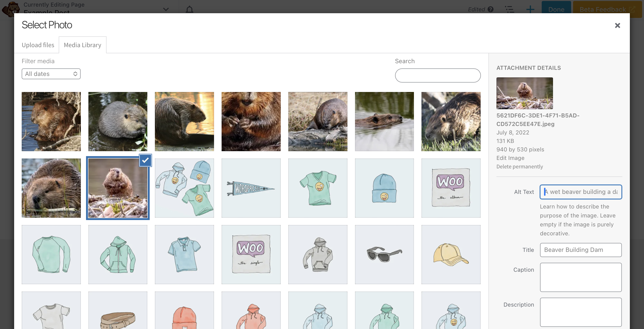Click the Edit Image link
Image resolution: width=644 pixels, height=329 pixels.
pos(510,158)
